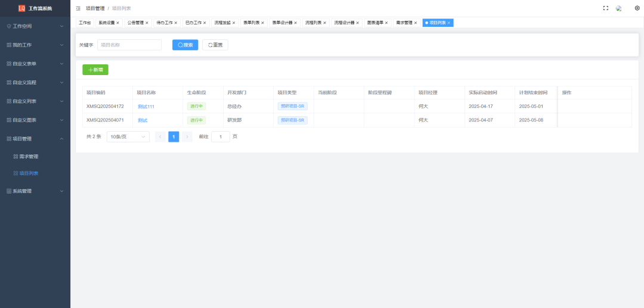Viewport: 644px width, 308px height.
Task: Click the 项目管理 grid icon
Action: (x=9, y=139)
